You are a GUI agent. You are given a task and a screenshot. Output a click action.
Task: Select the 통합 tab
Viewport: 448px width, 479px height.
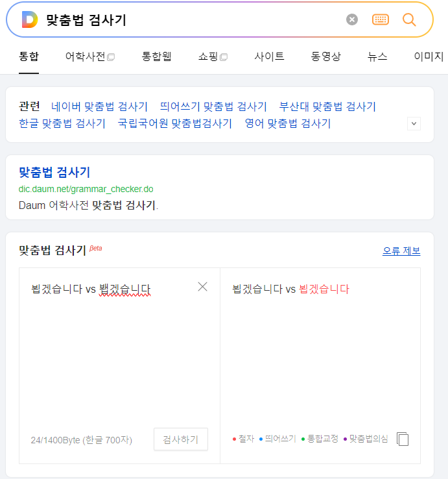(29, 56)
